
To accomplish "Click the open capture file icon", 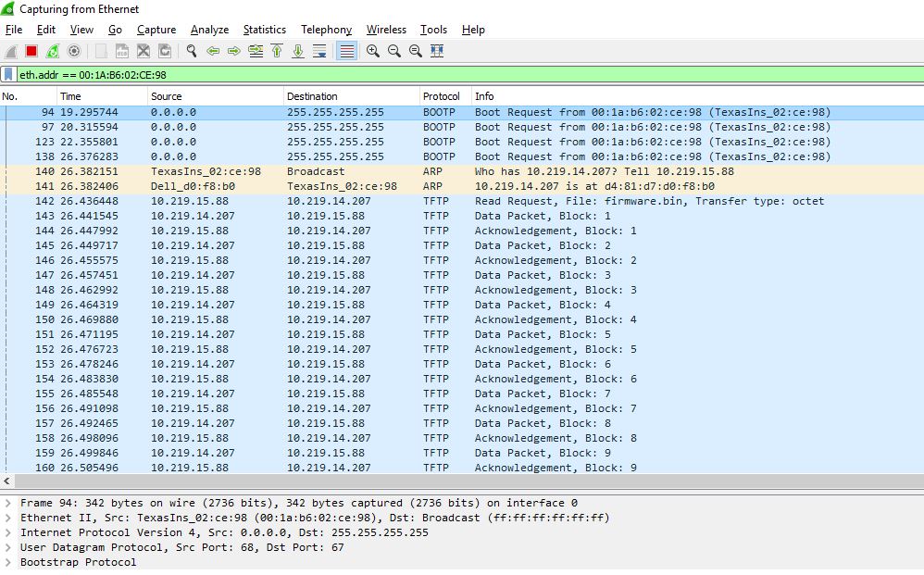I will [101, 51].
